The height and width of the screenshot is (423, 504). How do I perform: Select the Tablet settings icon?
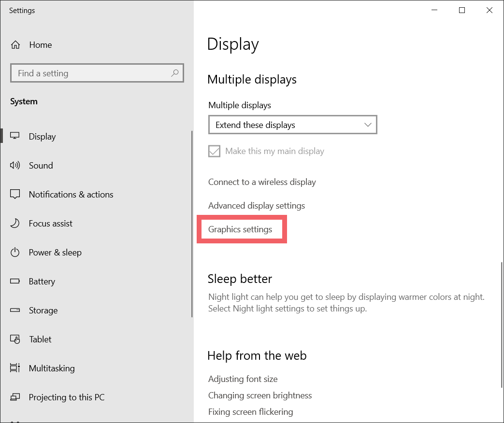click(x=15, y=339)
